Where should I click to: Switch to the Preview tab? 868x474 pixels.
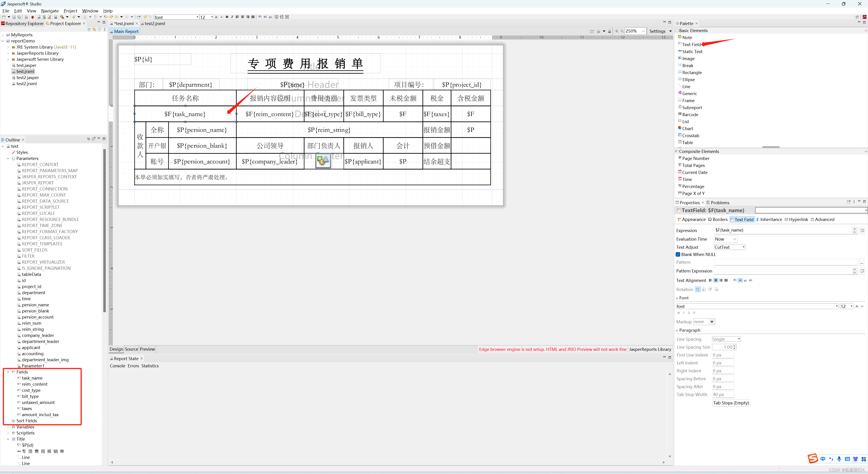point(147,349)
